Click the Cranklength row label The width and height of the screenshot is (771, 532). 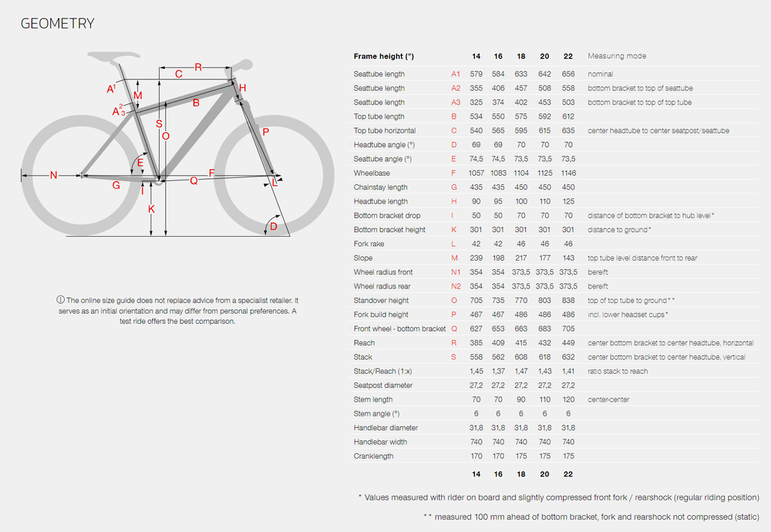pyautogui.click(x=373, y=456)
